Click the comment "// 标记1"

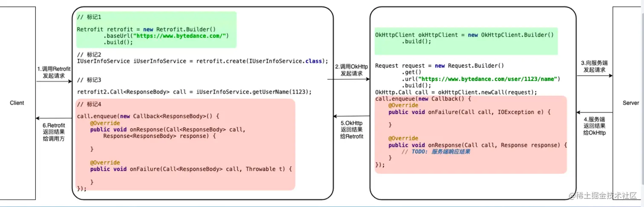click(89, 17)
